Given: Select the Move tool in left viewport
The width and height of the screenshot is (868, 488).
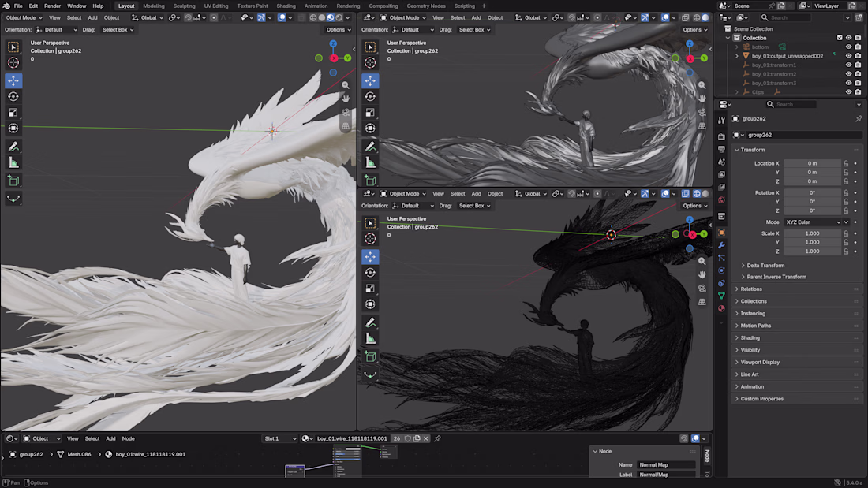Looking at the screenshot, I should point(13,80).
